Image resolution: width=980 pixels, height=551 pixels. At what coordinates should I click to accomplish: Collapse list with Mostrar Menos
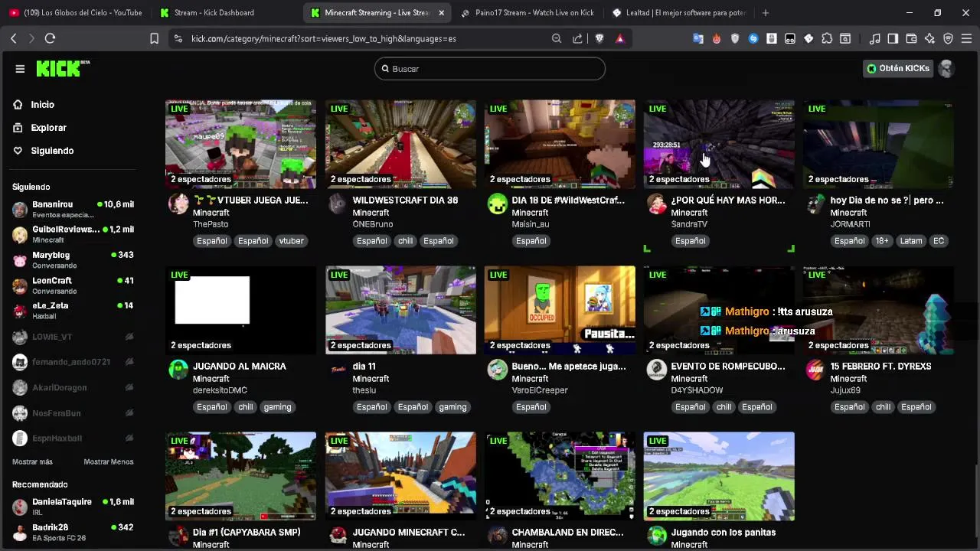109,462
